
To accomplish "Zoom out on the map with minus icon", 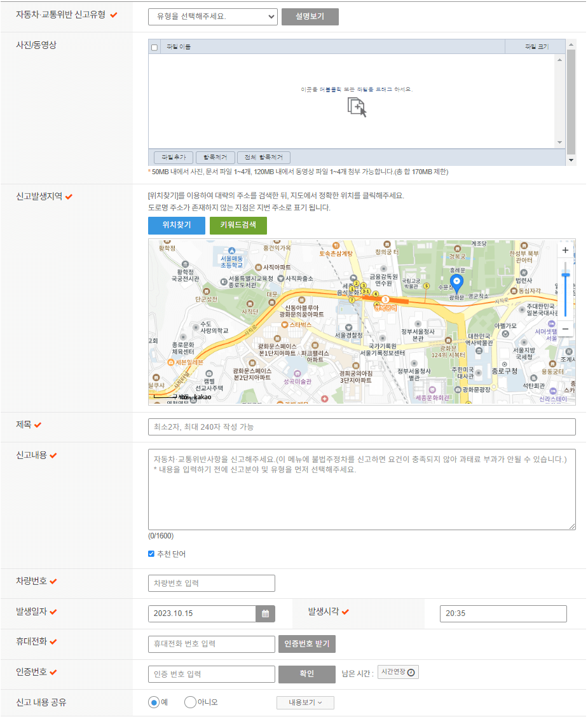I will click(564, 329).
